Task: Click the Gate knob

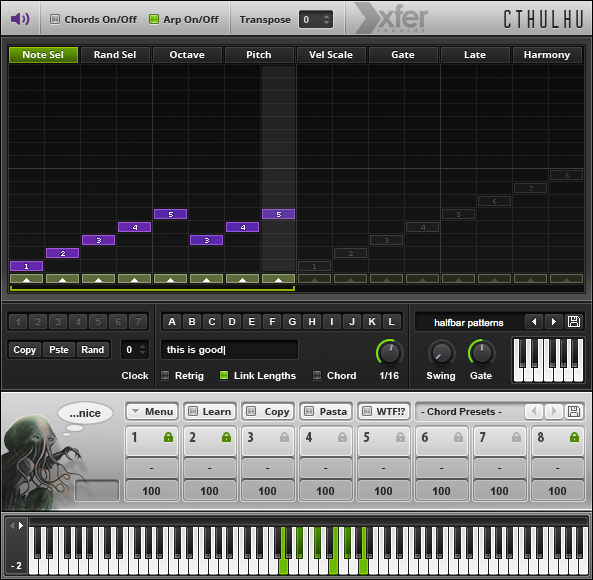Action: 481,353
